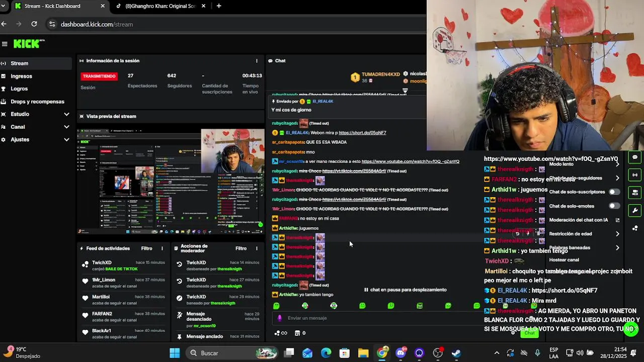Click the ban icon on TwichXD's 28-minute entry
The height and width of the screenshot is (362, 644).
click(180, 298)
